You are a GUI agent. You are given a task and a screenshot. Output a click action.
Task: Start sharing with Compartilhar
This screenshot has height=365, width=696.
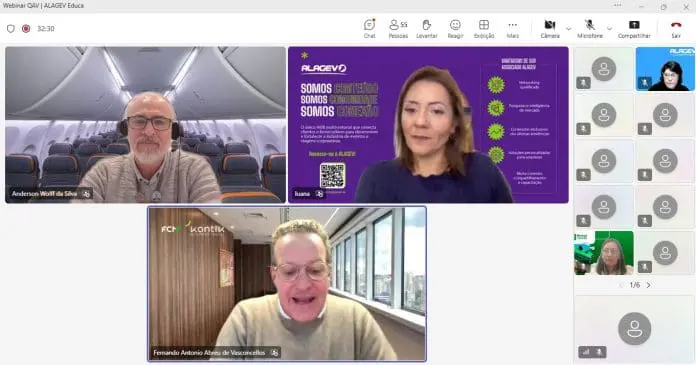(x=634, y=29)
